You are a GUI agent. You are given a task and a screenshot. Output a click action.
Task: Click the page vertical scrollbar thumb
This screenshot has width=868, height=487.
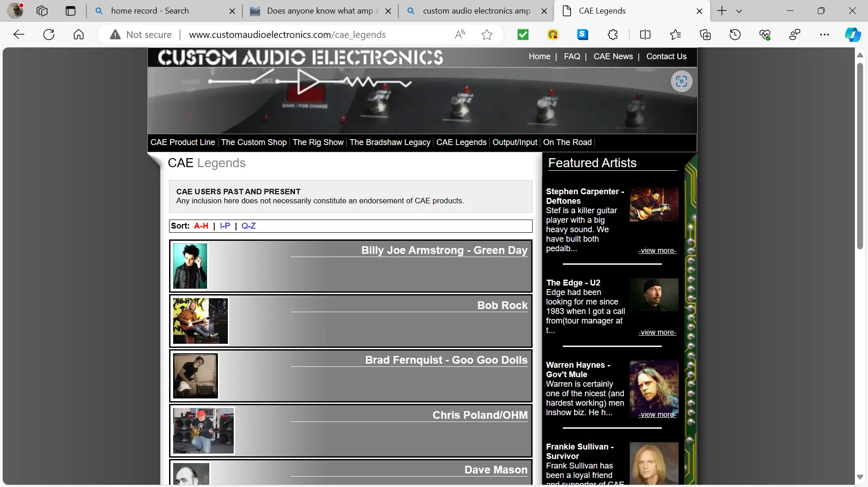click(x=860, y=156)
